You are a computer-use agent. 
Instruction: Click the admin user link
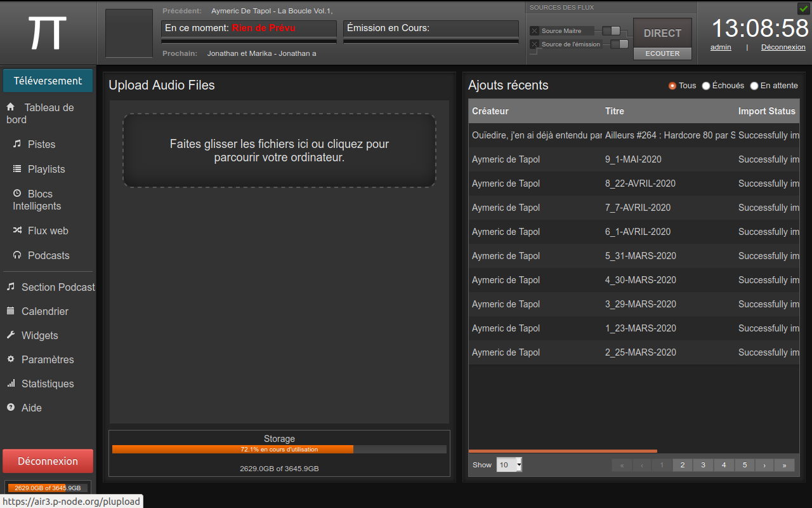(x=721, y=47)
